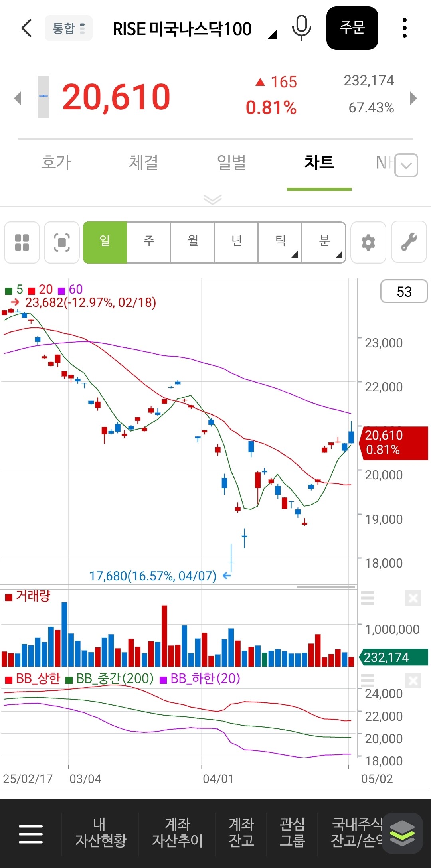Screen dimensions: 431x868
Task: Open 계좌 자산추이 menu
Action: point(177,832)
